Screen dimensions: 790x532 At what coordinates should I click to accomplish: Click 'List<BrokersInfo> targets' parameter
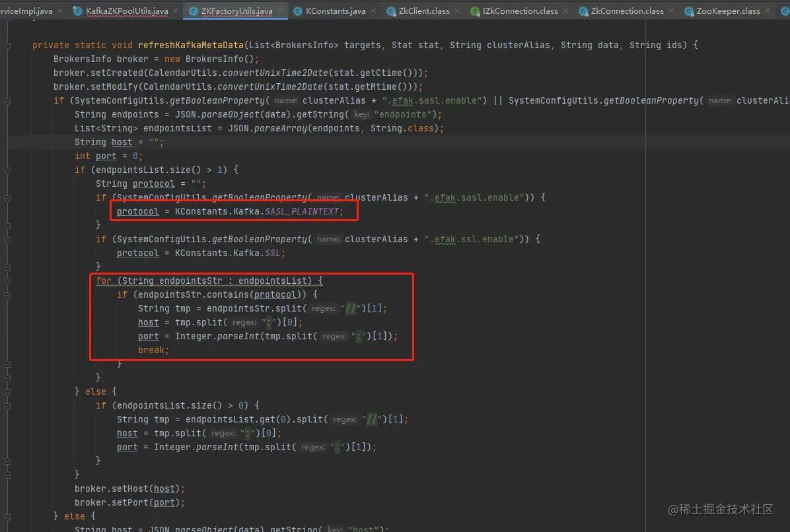(315, 46)
